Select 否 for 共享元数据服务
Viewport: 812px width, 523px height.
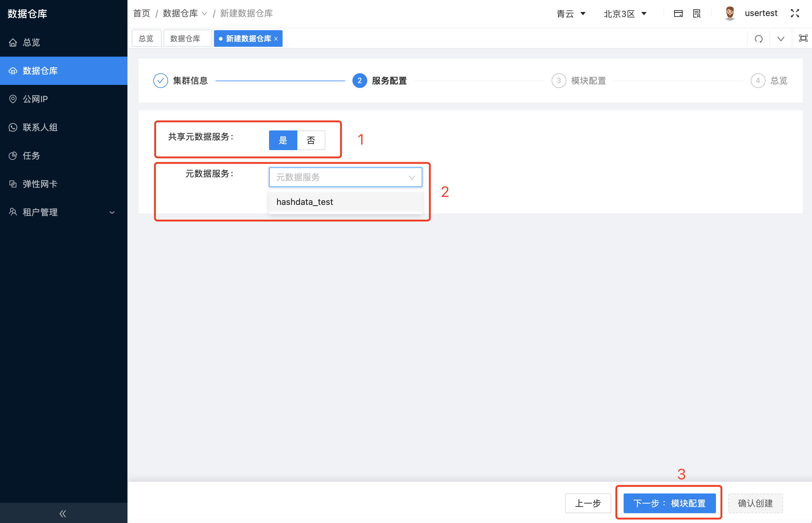(311, 140)
